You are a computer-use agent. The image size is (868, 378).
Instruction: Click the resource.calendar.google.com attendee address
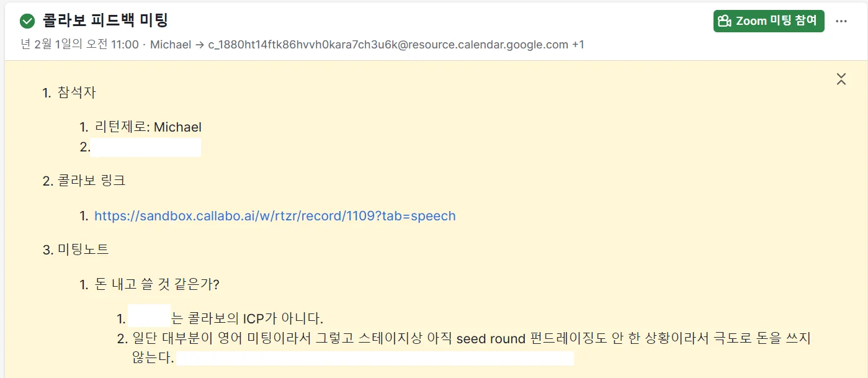pyautogui.click(x=388, y=45)
